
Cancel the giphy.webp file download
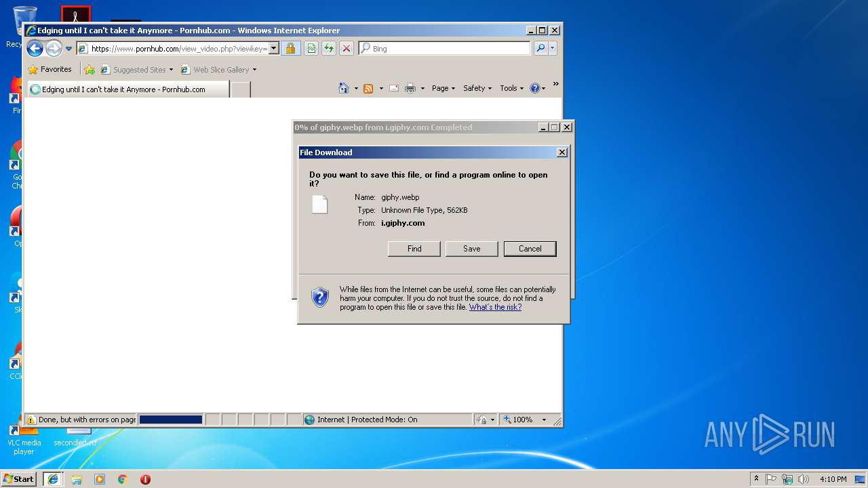coord(530,249)
